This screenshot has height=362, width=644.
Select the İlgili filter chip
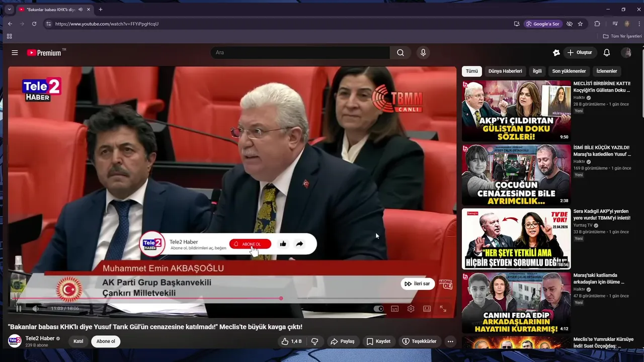point(537,71)
